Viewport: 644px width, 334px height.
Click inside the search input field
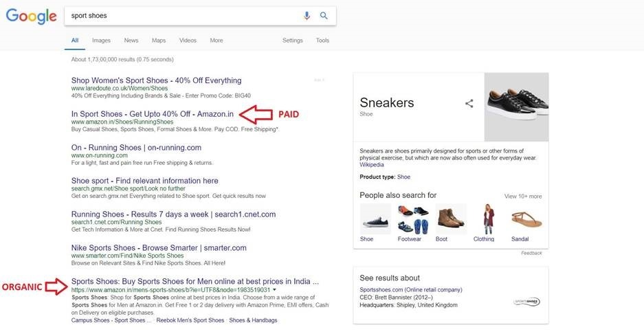pyautogui.click(x=179, y=16)
